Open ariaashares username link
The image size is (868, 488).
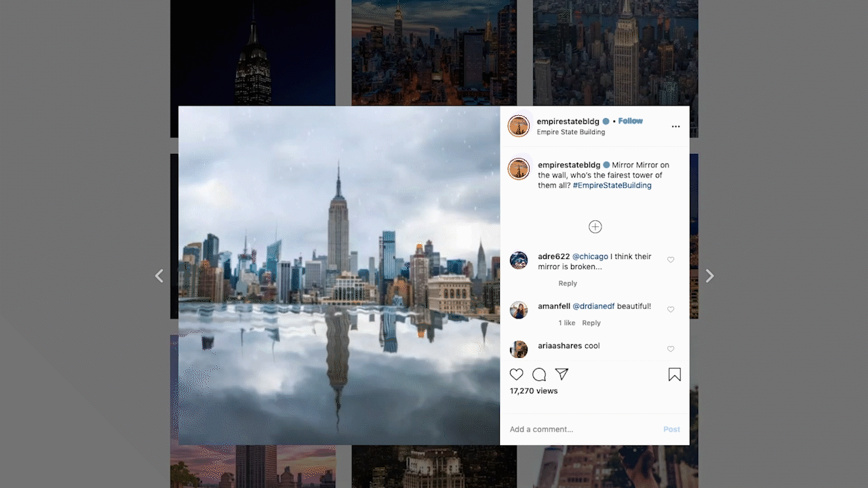[x=560, y=346]
